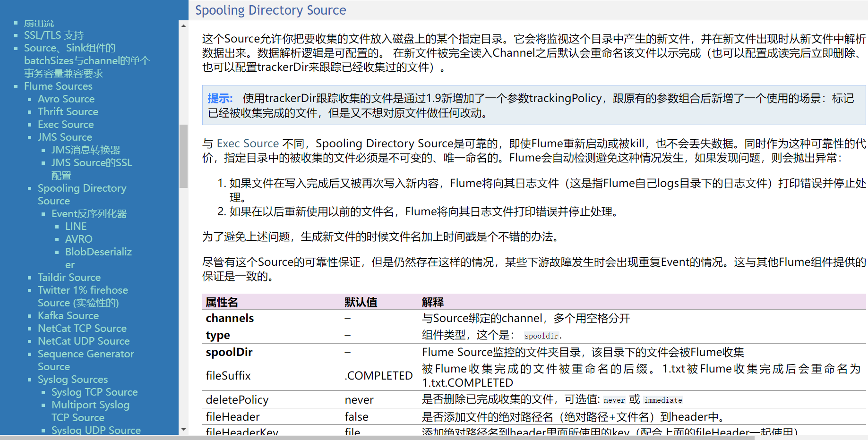
Task: Open the BlobDeserializer documentation
Action: click(x=98, y=252)
